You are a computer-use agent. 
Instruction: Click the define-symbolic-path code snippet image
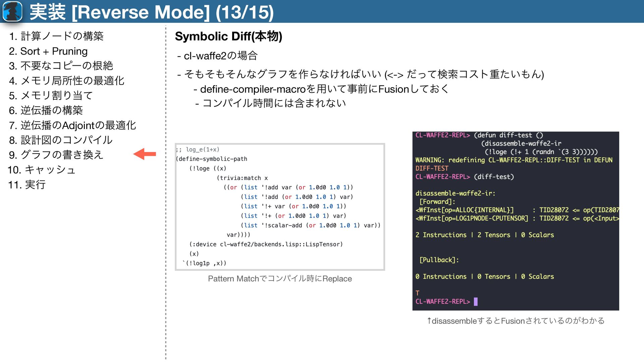click(280, 207)
